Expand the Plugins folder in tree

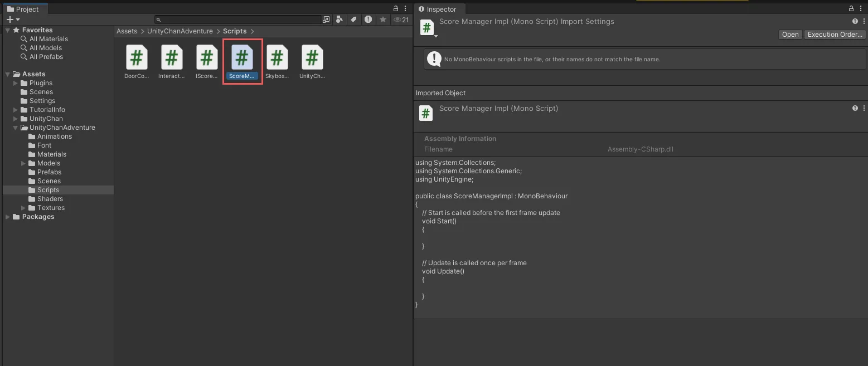(x=16, y=83)
